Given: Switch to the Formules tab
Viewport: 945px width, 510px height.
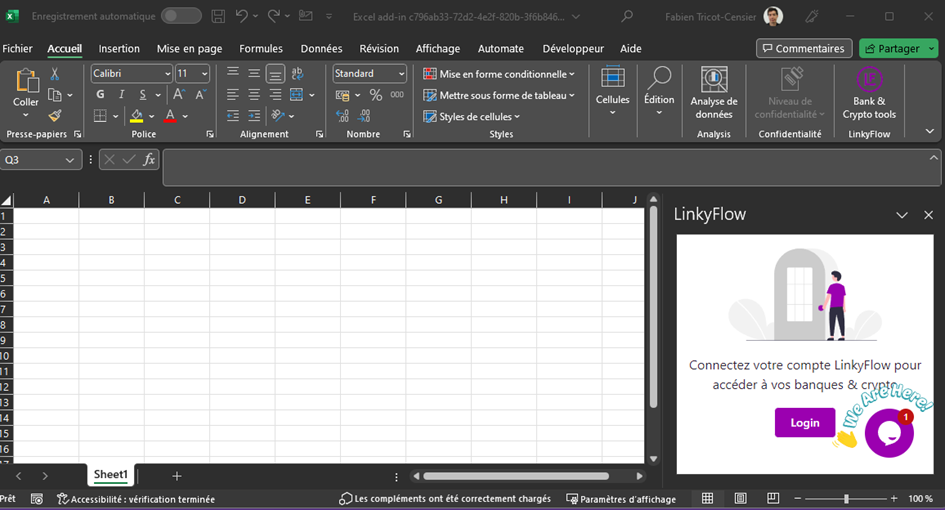Looking at the screenshot, I should [261, 49].
